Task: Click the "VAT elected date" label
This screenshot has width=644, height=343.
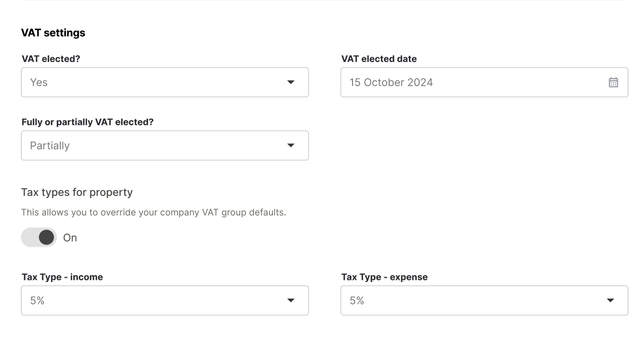Action: tap(379, 59)
